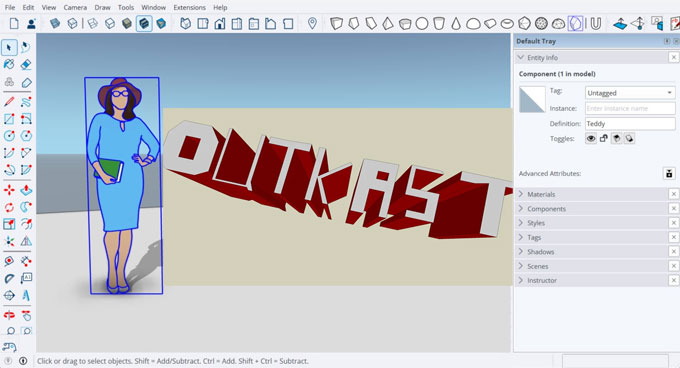Choose the Polygon tool
680x368 pixels.
coord(26,136)
